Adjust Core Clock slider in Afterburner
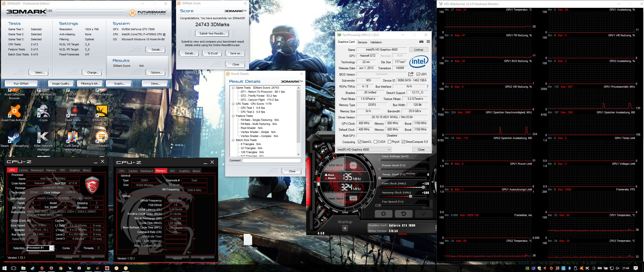 coord(423,187)
